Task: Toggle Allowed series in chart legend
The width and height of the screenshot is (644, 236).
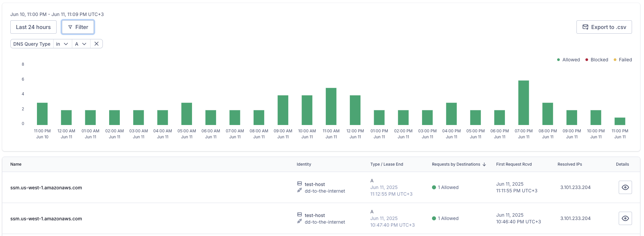Action: click(568, 60)
